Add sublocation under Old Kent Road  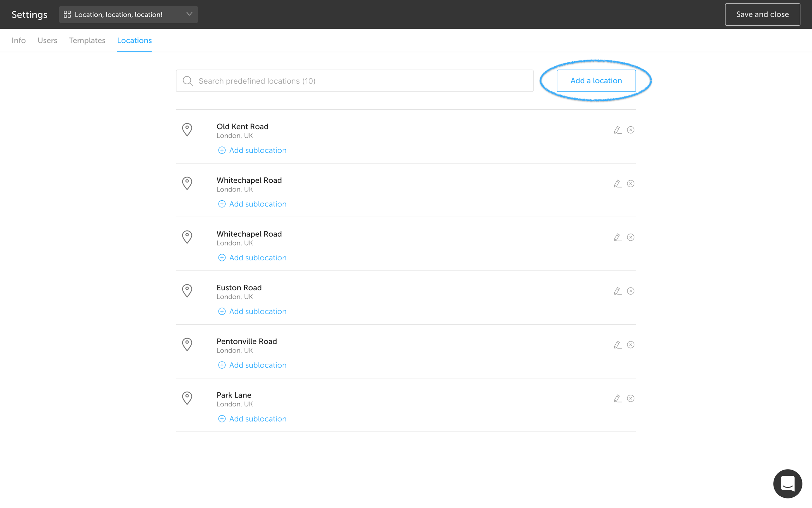[252, 150]
